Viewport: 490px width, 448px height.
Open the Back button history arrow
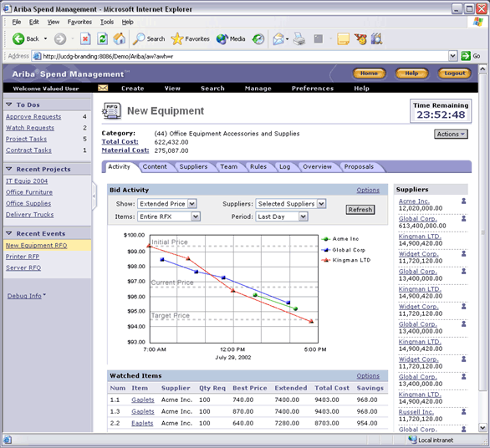point(45,38)
